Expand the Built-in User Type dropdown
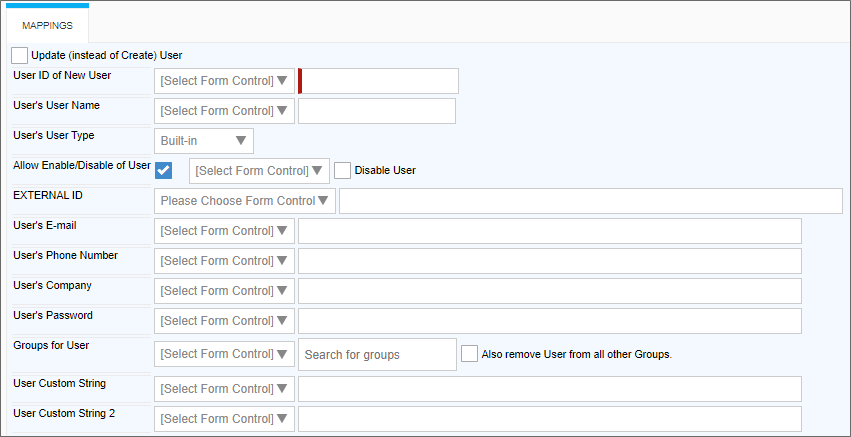851x437 pixels. tap(204, 141)
